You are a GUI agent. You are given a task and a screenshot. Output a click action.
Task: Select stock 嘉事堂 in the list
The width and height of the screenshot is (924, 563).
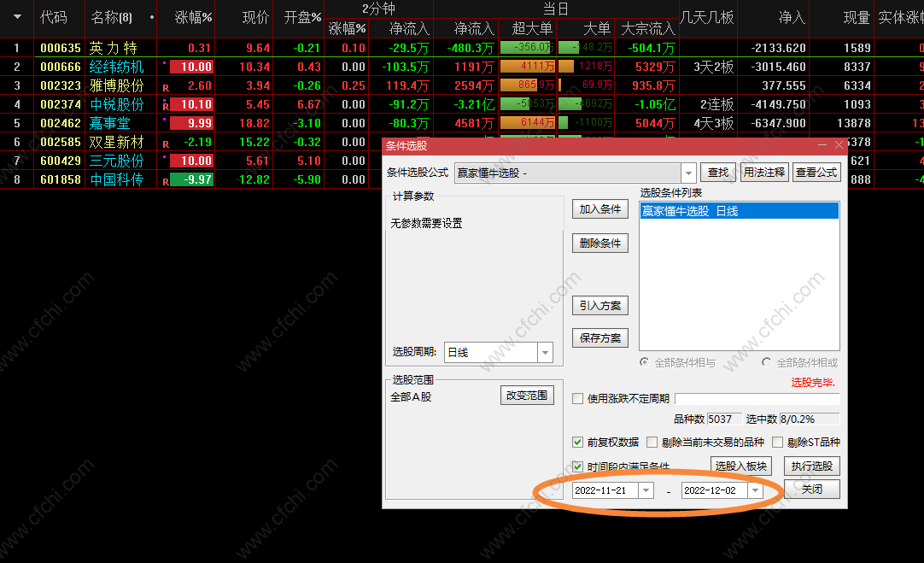click(x=109, y=123)
